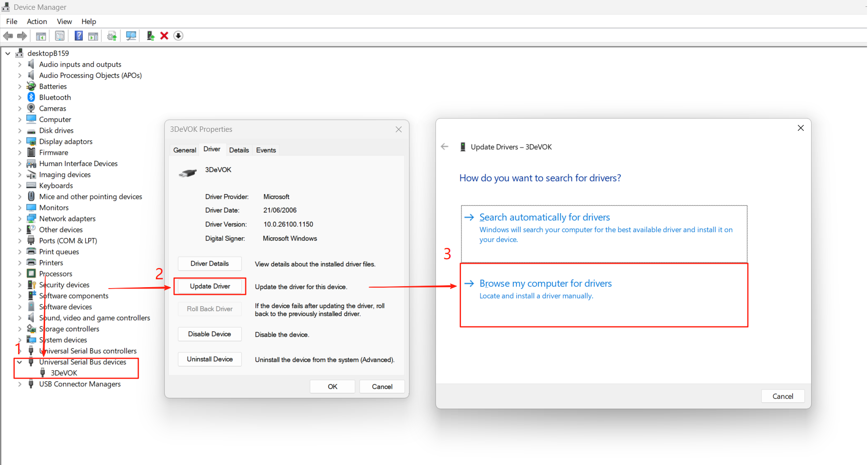This screenshot has width=868, height=465.
Task: Click the Processors category icon
Action: coord(31,273)
